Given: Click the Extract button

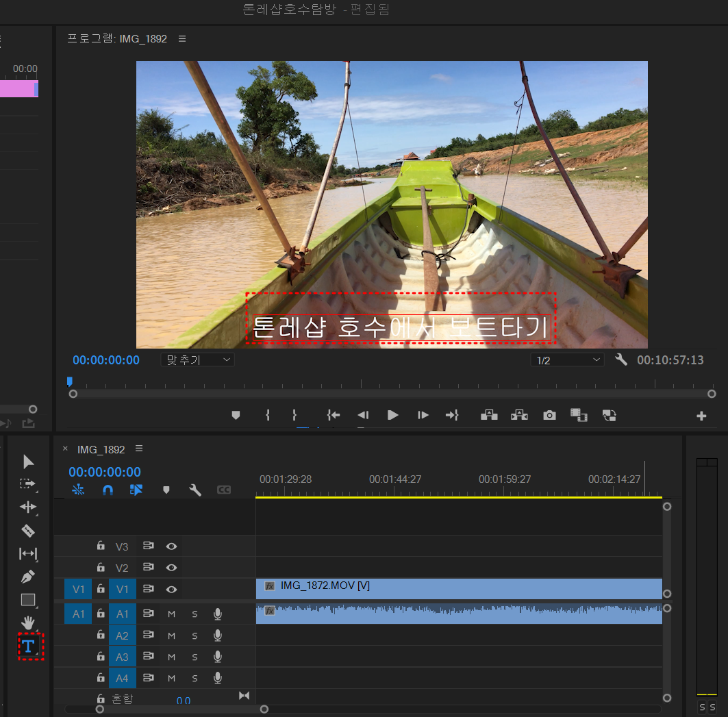Looking at the screenshot, I should [x=519, y=415].
